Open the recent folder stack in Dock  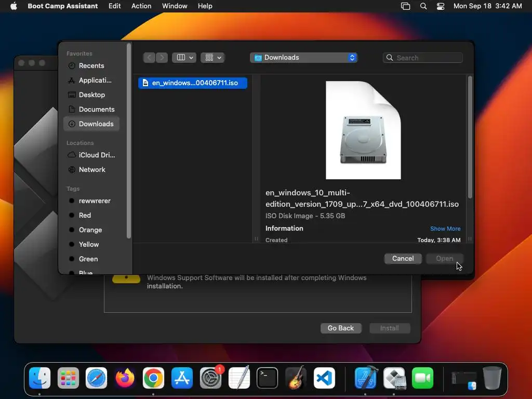point(464,379)
